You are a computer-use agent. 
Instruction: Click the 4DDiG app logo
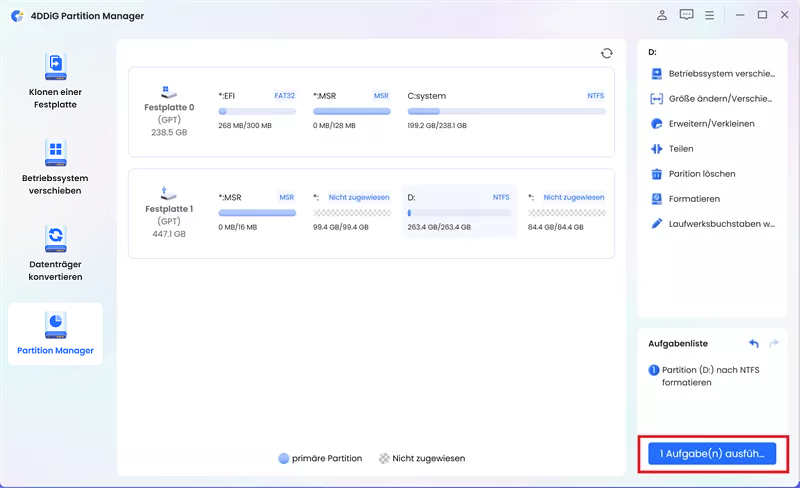(17, 16)
